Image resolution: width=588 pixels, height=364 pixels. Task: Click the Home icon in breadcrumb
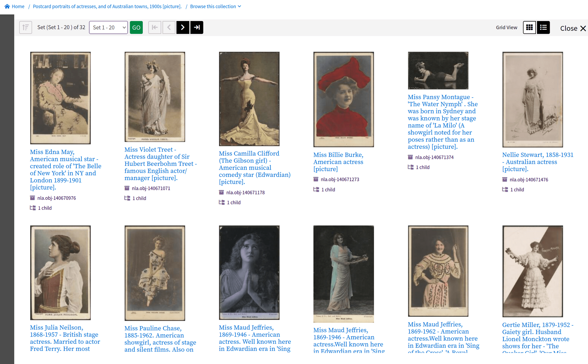pyautogui.click(x=7, y=6)
